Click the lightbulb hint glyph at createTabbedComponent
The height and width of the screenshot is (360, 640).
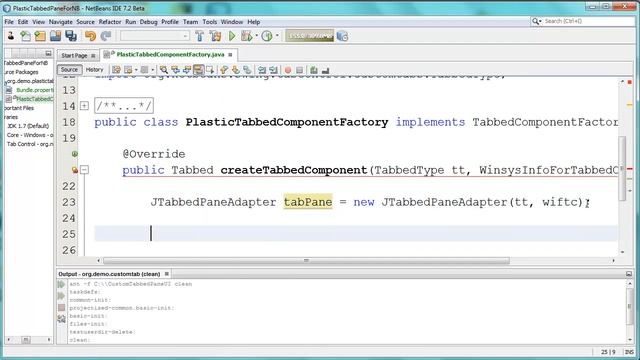(x=75, y=169)
